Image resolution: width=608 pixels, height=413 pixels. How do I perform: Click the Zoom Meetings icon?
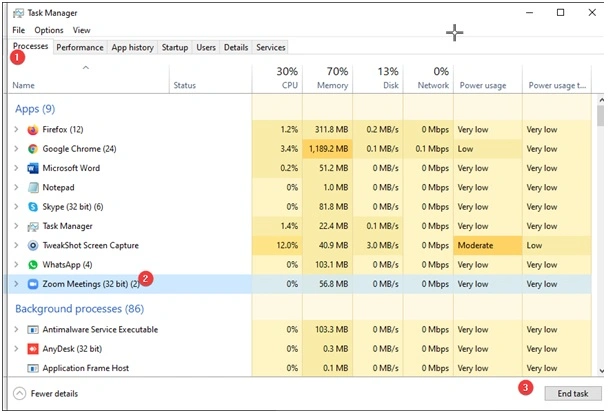33,284
